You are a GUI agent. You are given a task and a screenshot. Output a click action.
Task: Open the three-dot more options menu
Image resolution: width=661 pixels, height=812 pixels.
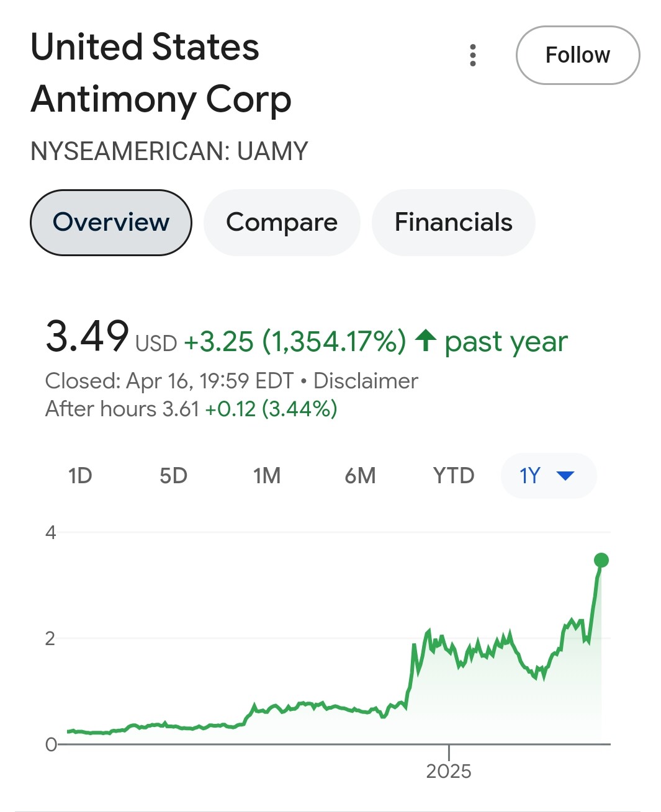click(473, 55)
